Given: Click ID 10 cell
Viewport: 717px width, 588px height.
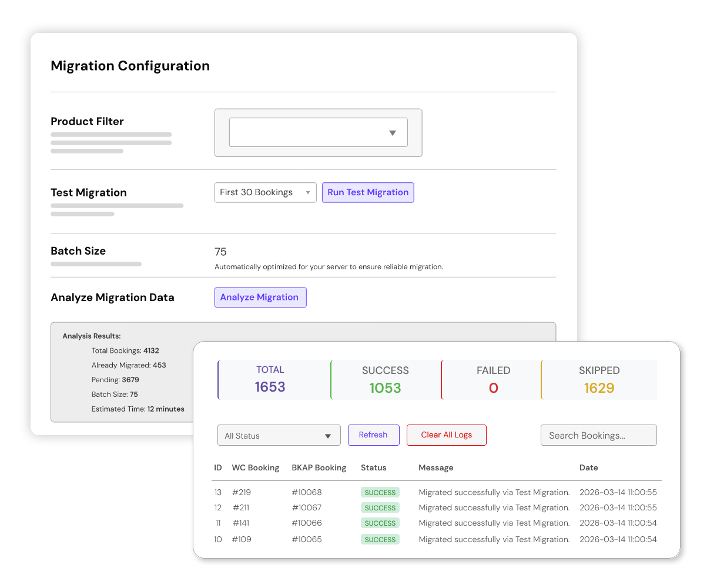Looking at the screenshot, I should tap(218, 539).
